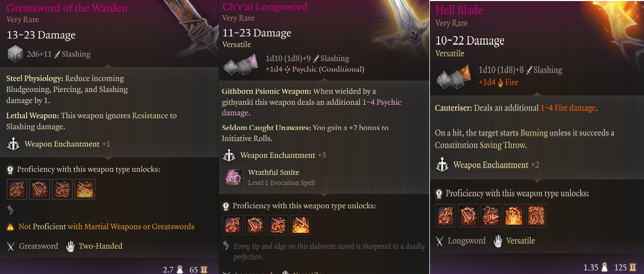
Task: Click Hell Blade's third weapon action icon
Action: (491, 215)
